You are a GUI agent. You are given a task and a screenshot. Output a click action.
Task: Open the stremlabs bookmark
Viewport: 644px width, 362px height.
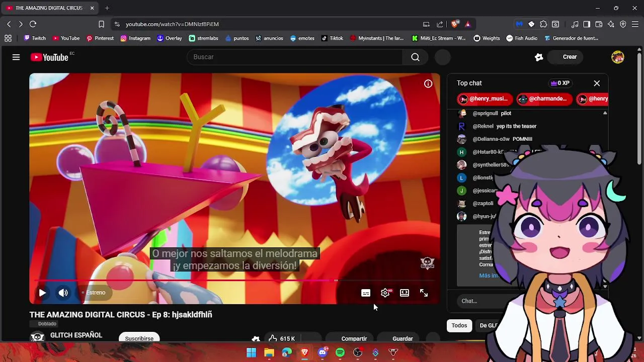(203, 38)
